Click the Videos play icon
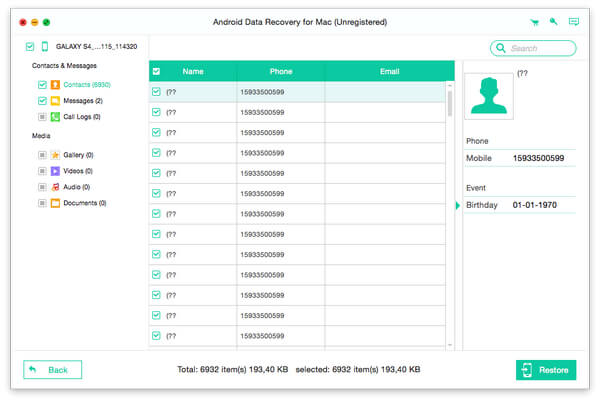The height and width of the screenshot is (402, 600). click(x=55, y=171)
